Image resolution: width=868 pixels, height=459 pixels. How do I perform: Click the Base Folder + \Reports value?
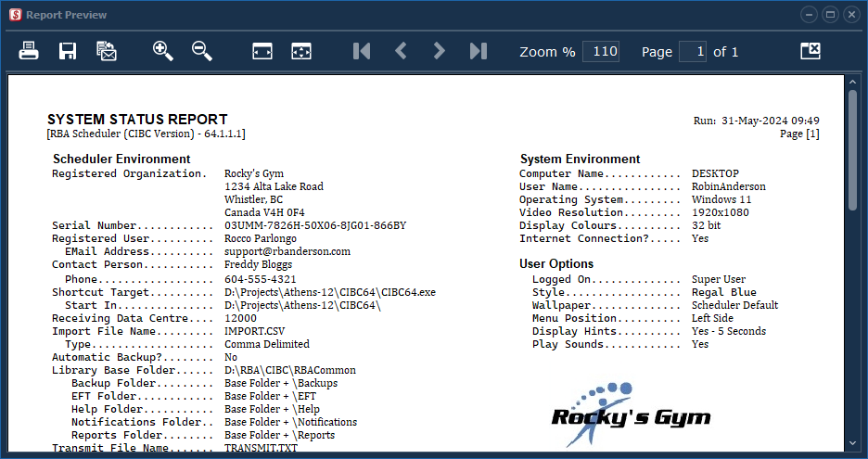(279, 435)
